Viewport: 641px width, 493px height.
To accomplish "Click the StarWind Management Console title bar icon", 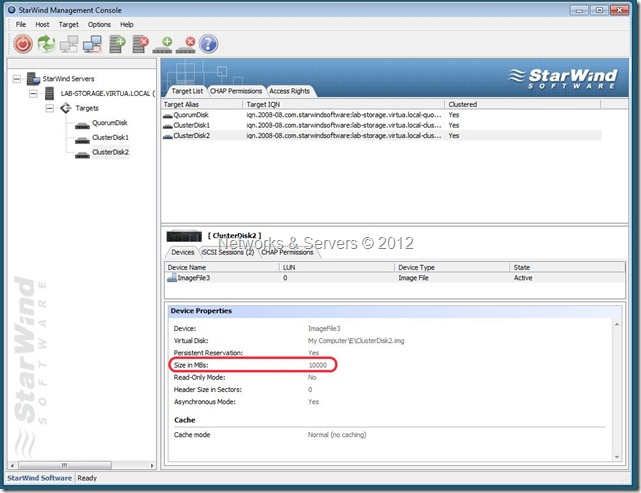I will [x=11, y=10].
